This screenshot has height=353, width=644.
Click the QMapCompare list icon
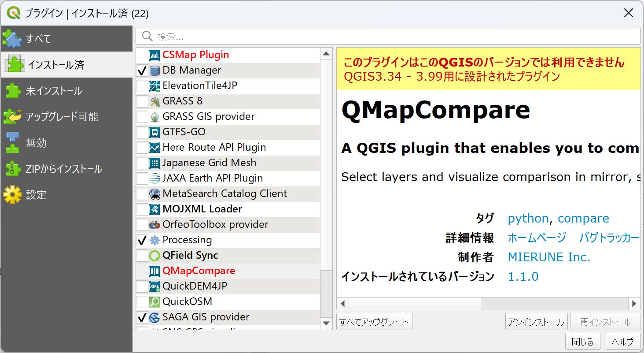pyautogui.click(x=155, y=271)
